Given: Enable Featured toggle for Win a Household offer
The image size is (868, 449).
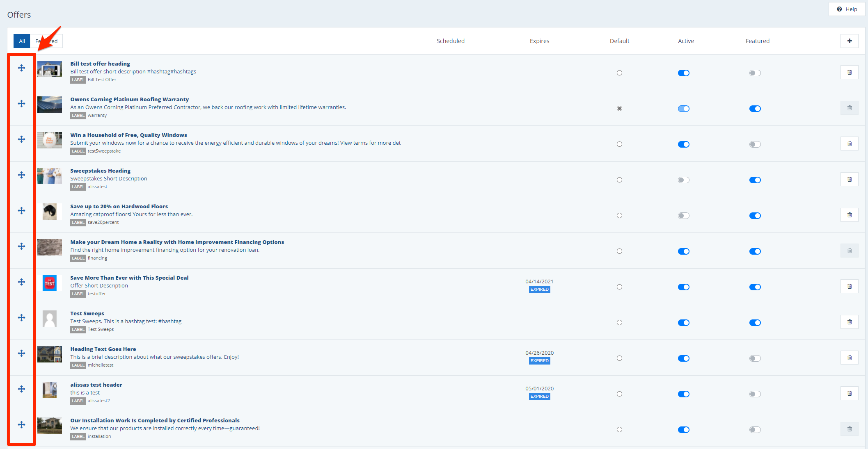Looking at the screenshot, I should coord(755,144).
